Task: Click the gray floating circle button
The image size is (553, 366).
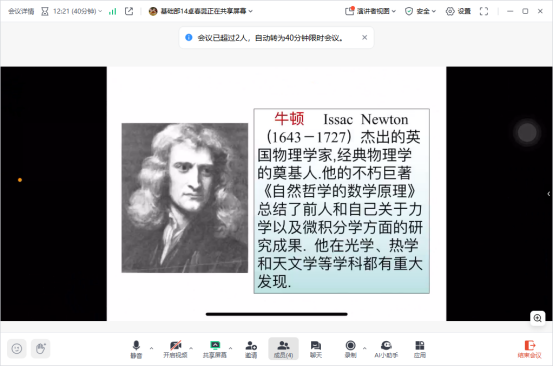Action: coord(527,133)
